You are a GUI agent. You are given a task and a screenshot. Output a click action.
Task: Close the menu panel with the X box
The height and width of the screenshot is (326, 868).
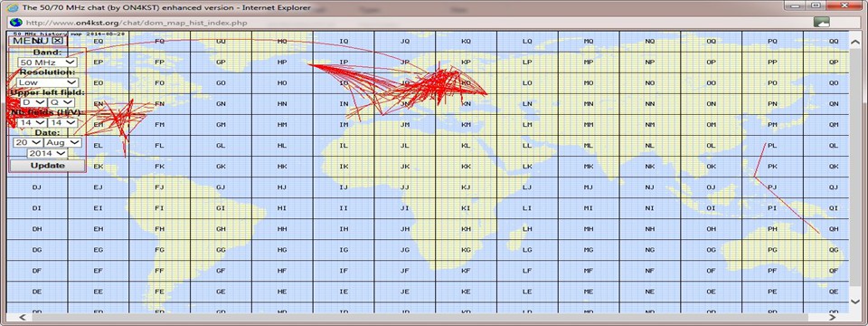(58, 41)
